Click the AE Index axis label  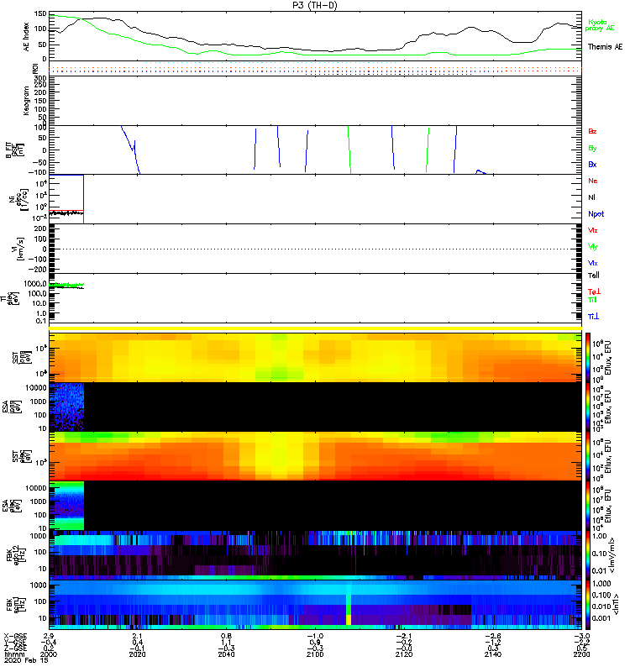point(26,37)
